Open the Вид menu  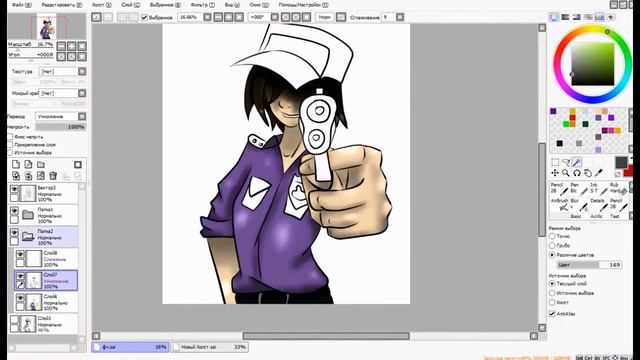click(232, 5)
